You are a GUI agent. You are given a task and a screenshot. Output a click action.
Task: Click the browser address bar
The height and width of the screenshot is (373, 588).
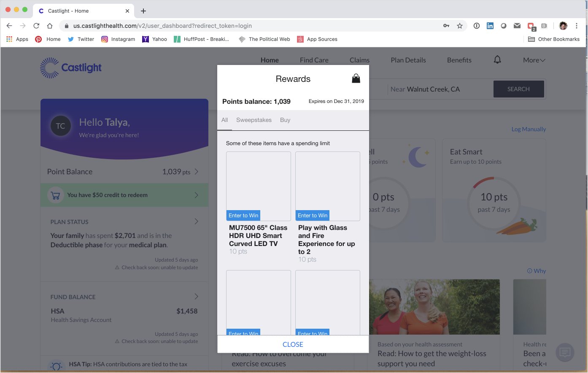(253, 26)
